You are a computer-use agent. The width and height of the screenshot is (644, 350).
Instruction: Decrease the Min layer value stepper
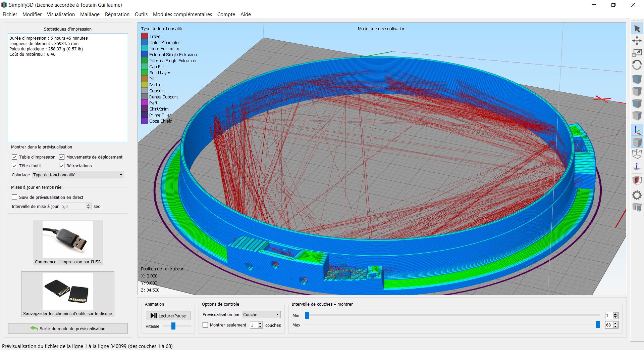click(x=615, y=317)
